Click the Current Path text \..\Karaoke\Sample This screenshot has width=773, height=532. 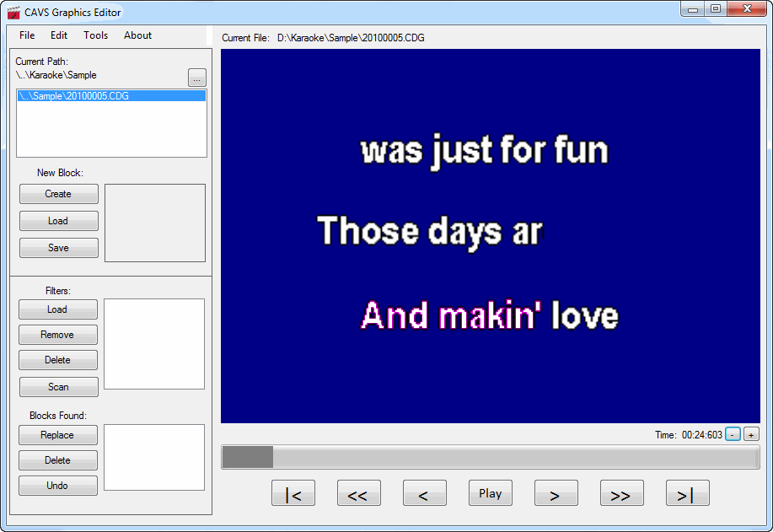56,75
